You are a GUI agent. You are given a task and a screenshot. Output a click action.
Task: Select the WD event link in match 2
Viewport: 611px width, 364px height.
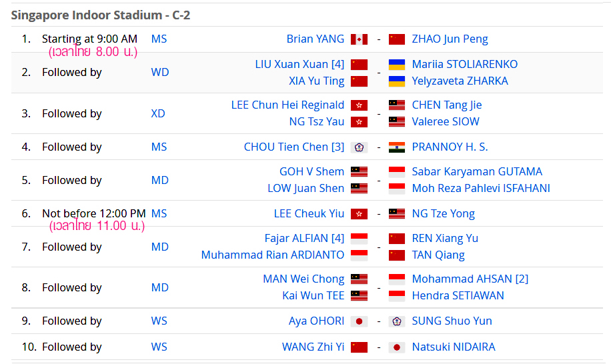160,73
